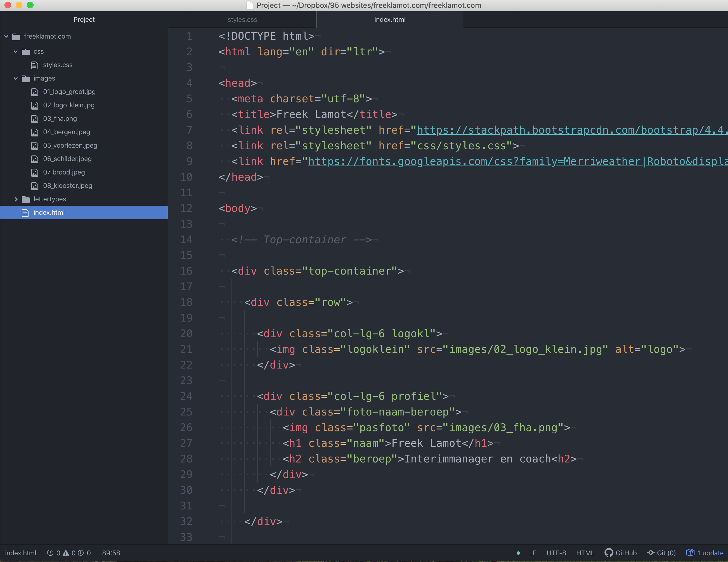Click the package update box icon
The width and height of the screenshot is (728, 562).
(x=690, y=553)
